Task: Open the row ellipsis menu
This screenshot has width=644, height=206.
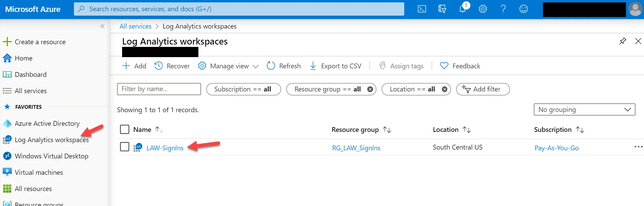Action: point(638,147)
